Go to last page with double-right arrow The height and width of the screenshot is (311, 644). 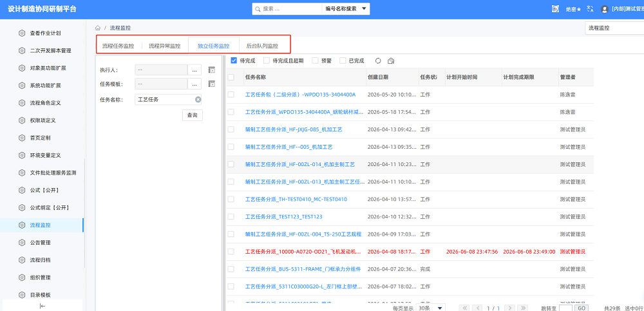click(x=522, y=308)
